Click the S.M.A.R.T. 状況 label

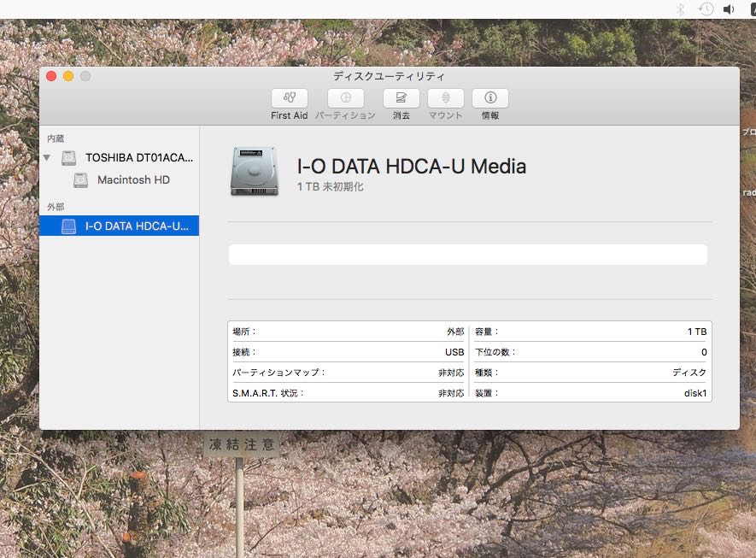tap(268, 393)
